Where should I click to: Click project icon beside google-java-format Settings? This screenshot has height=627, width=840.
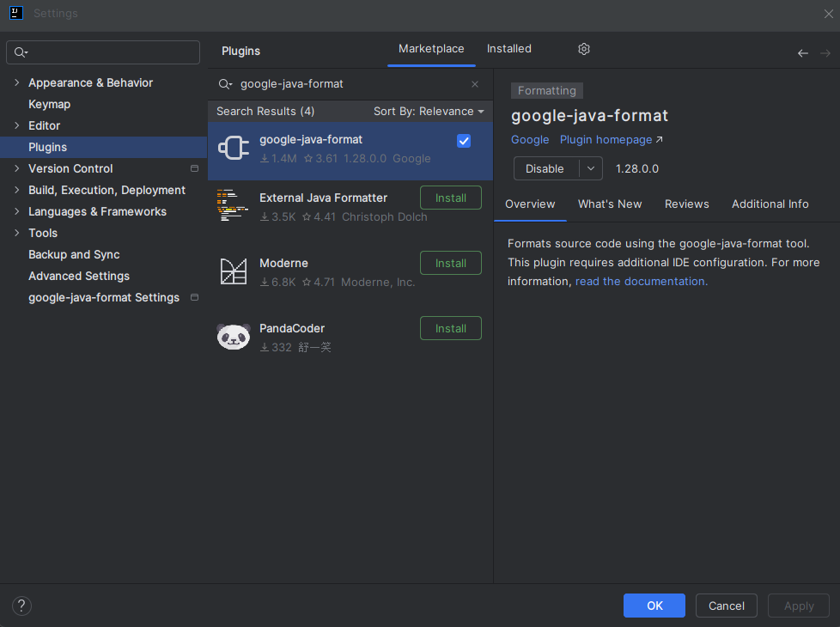click(194, 297)
